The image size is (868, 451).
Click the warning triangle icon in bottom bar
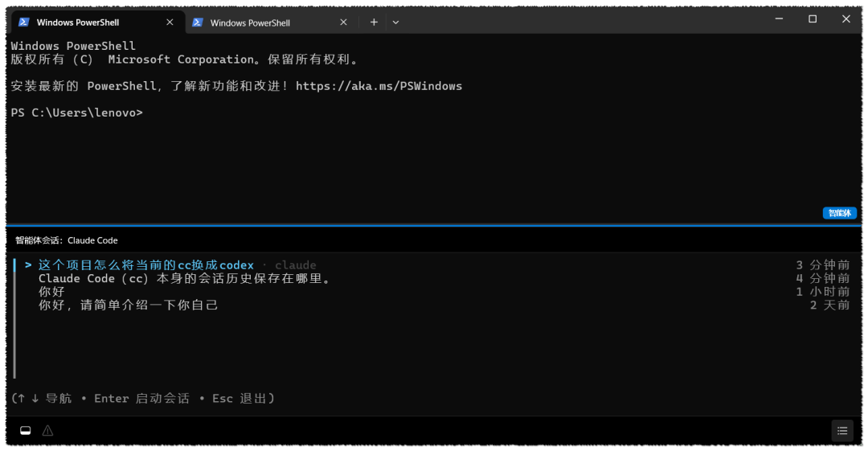click(48, 431)
